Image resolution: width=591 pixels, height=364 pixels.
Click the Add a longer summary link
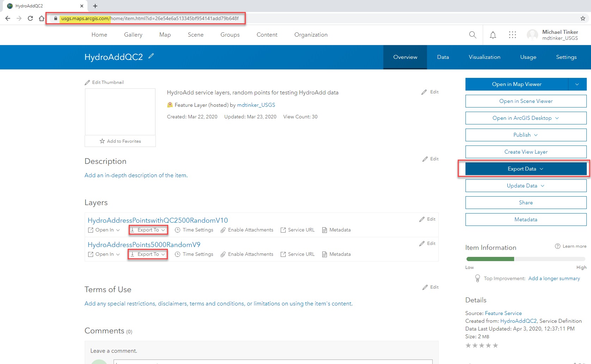[554, 278]
